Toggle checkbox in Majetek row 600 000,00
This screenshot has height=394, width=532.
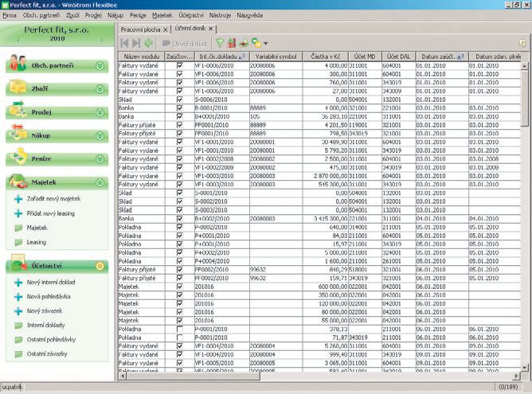[x=179, y=287]
